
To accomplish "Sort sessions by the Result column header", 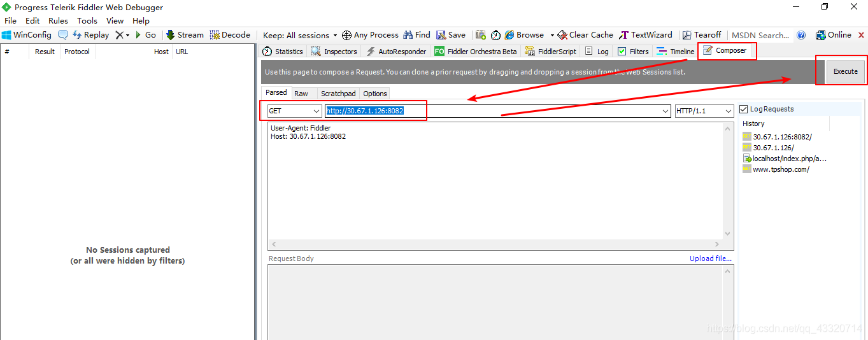I will tap(45, 52).
